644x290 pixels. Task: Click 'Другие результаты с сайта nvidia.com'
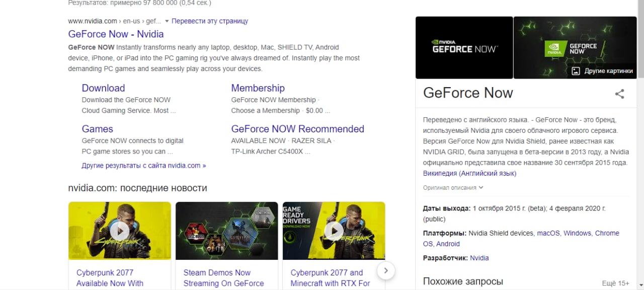coord(143,166)
